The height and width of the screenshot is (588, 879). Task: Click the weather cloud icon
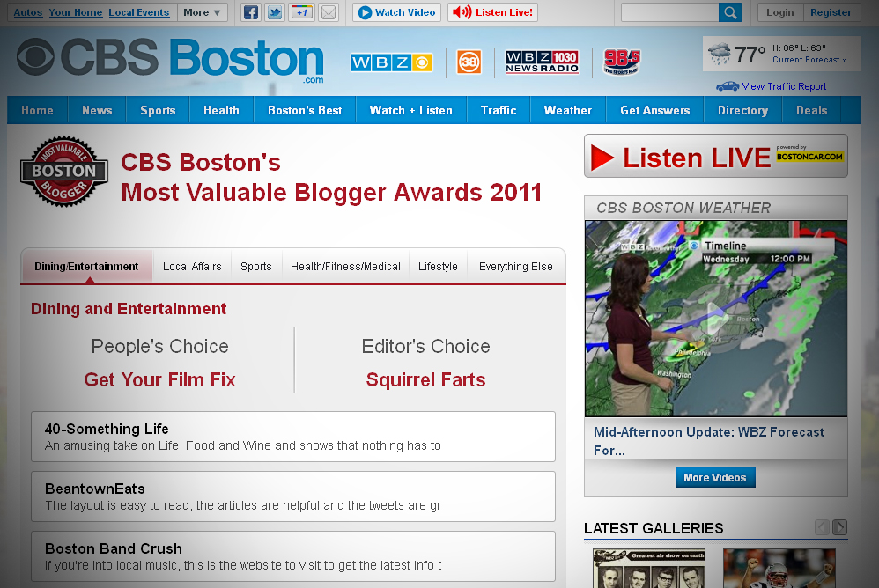click(x=720, y=54)
